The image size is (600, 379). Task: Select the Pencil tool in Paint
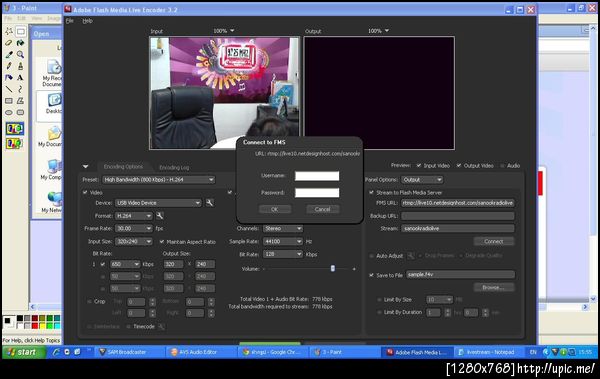tap(9, 66)
